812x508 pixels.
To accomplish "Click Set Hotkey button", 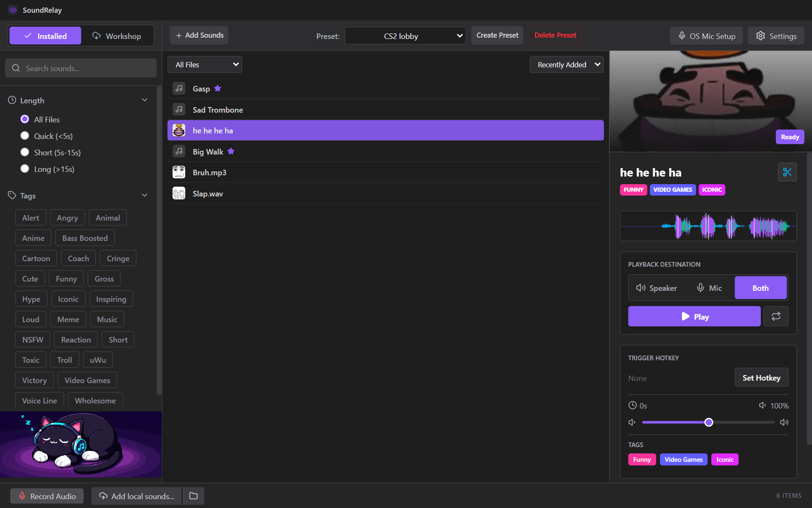I will point(761,378).
